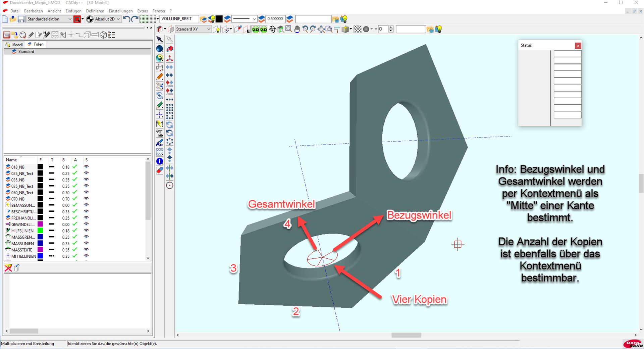
Task: Click the blue info icon in left toolbar
Action: pyautogui.click(x=160, y=161)
